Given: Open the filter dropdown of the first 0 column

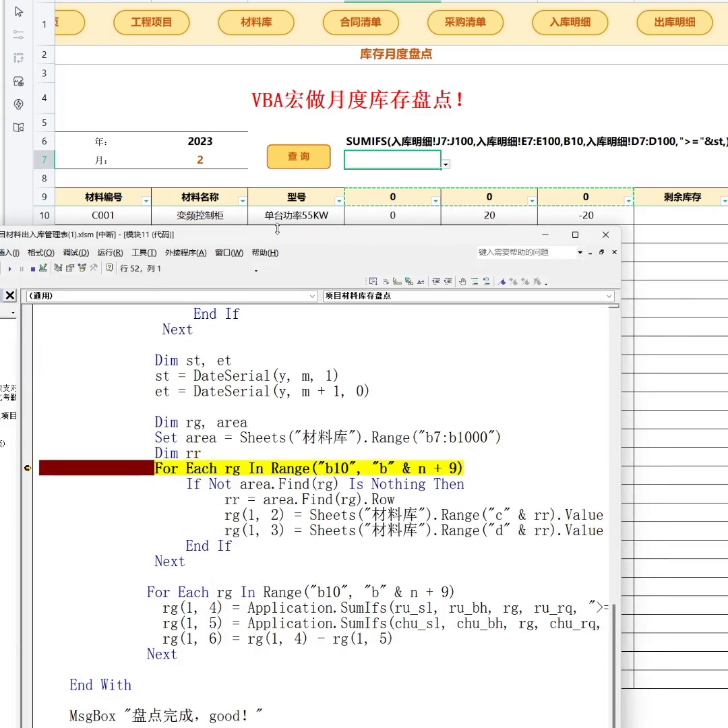Looking at the screenshot, I should [435, 201].
